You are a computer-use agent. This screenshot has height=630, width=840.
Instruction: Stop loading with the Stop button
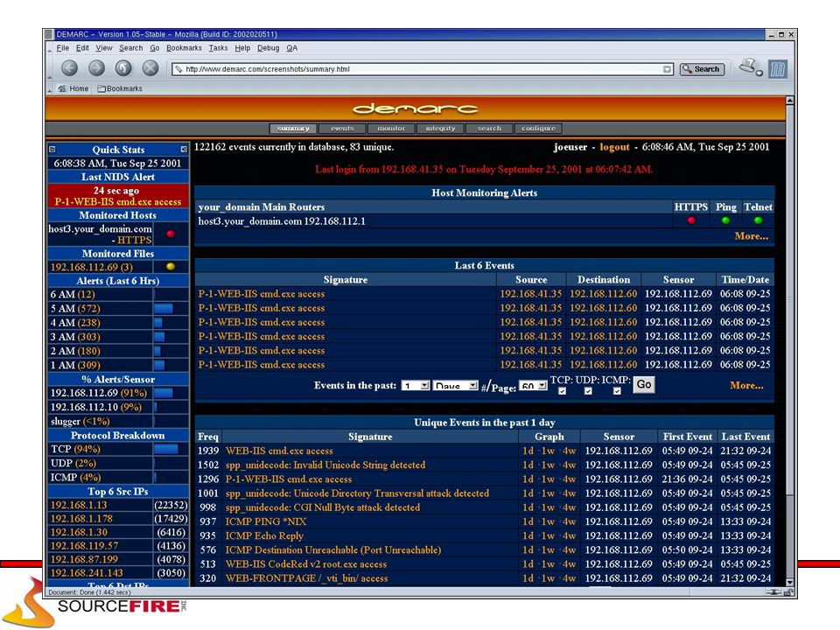coord(150,68)
